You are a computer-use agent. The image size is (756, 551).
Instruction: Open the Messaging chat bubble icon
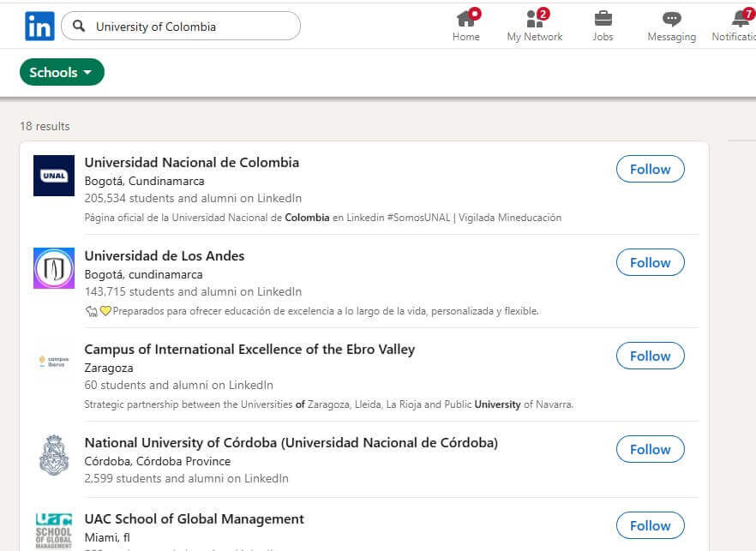[672, 19]
